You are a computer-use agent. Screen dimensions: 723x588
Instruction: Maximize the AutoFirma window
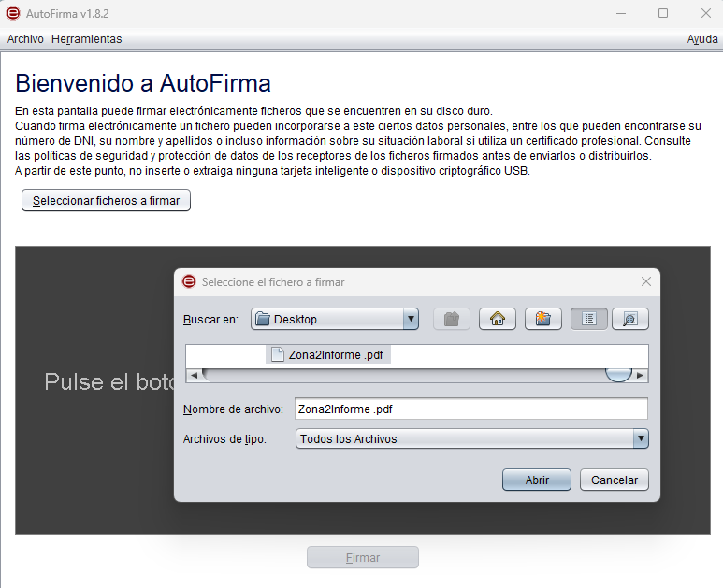663,13
